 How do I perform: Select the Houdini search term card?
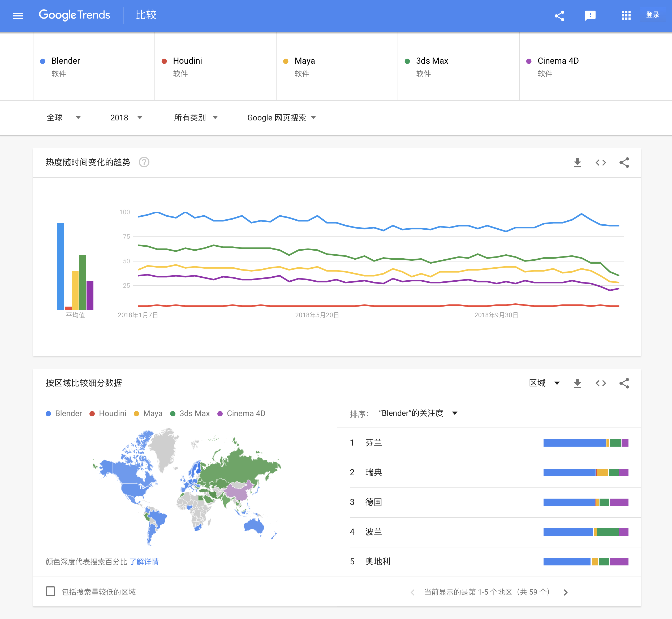click(216, 66)
